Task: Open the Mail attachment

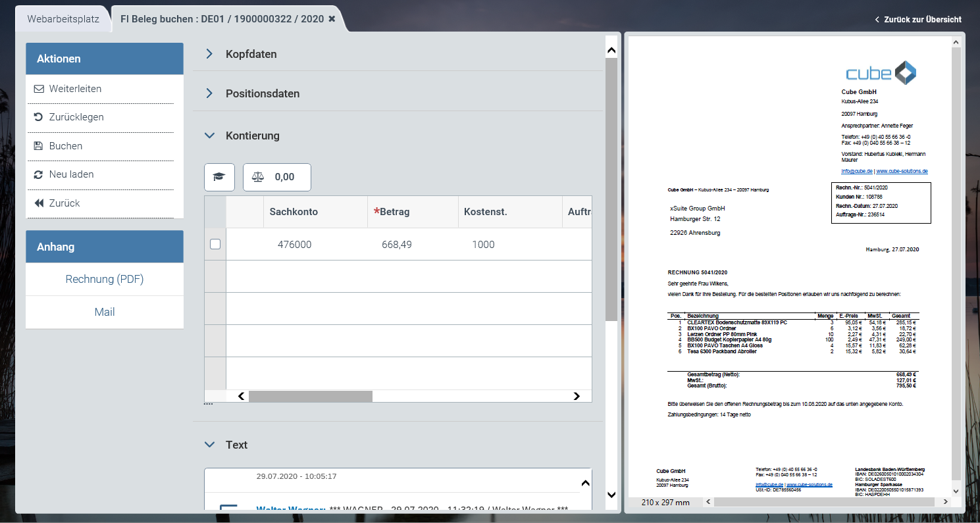Action: [x=105, y=312]
